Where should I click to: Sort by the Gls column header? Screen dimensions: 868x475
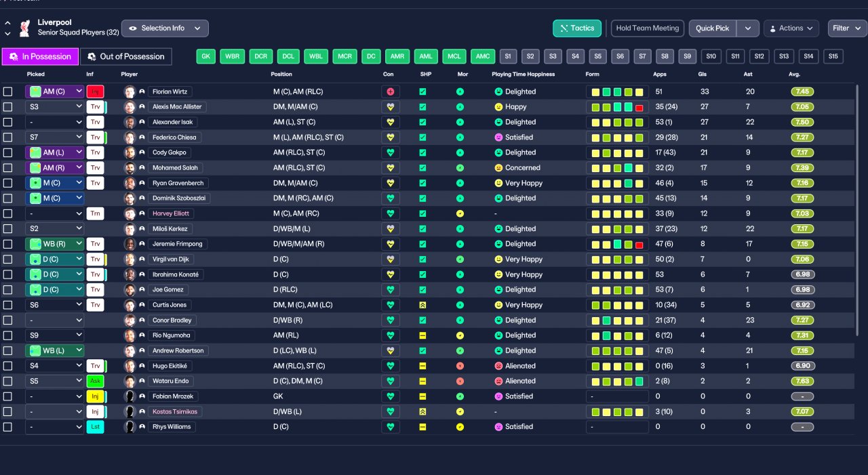703,74
